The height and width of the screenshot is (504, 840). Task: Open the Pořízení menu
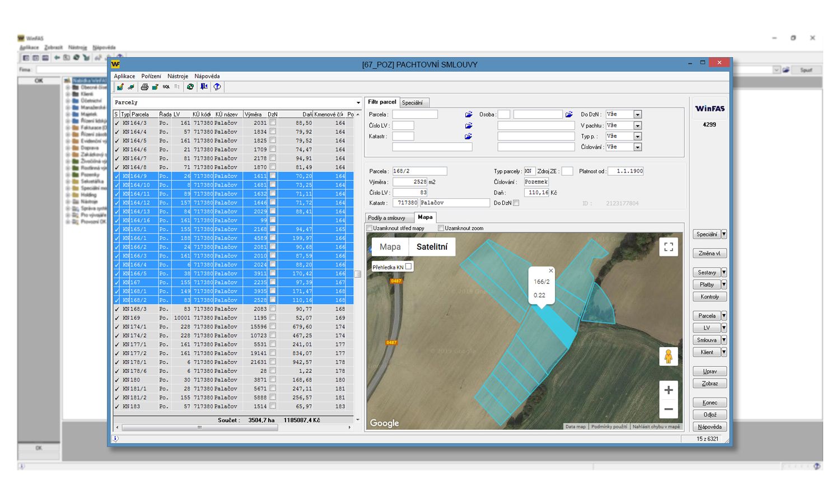(151, 76)
